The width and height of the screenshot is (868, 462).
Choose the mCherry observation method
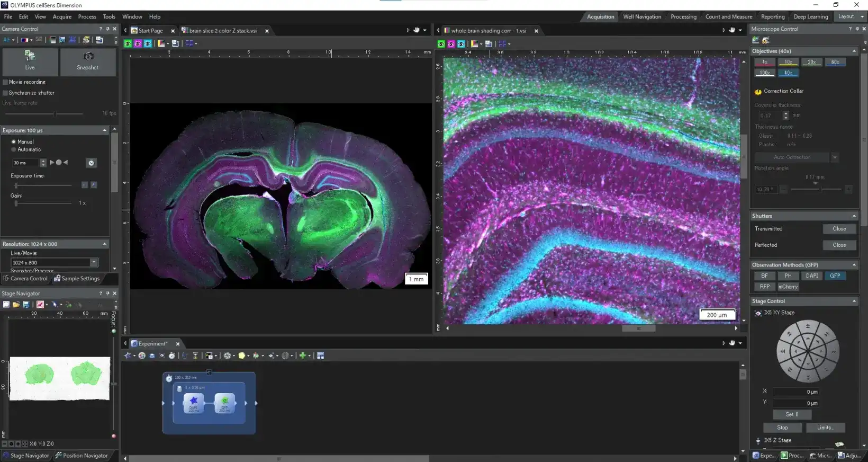pos(788,287)
